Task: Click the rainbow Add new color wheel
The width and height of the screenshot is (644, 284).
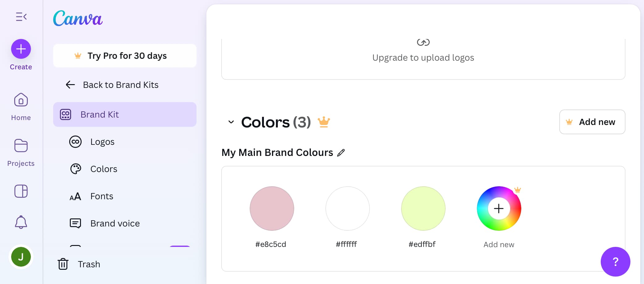Action: click(499, 209)
